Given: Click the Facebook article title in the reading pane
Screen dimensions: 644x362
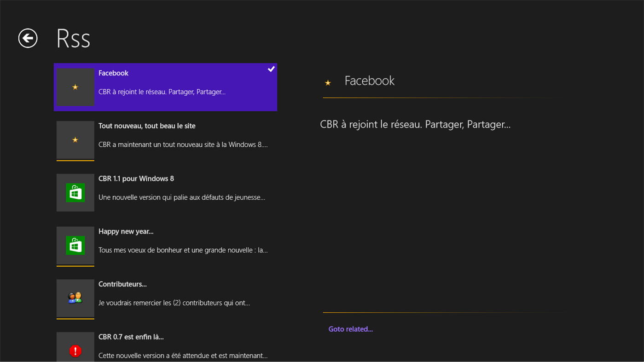Looking at the screenshot, I should click(370, 80).
